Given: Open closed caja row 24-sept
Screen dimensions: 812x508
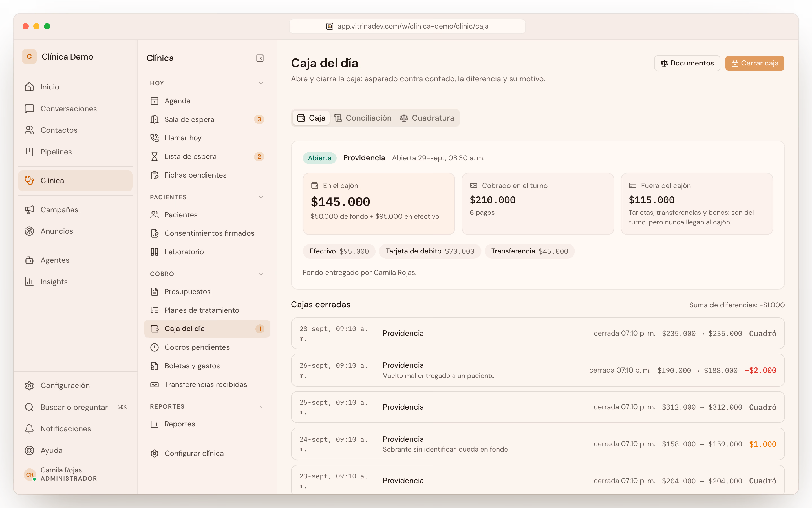Looking at the screenshot, I should pos(538,444).
